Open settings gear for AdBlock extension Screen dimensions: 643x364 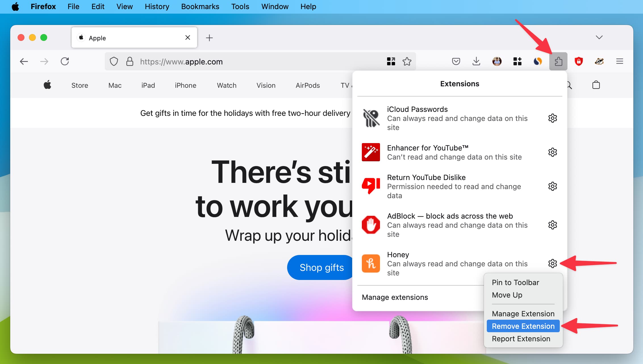pyautogui.click(x=552, y=225)
